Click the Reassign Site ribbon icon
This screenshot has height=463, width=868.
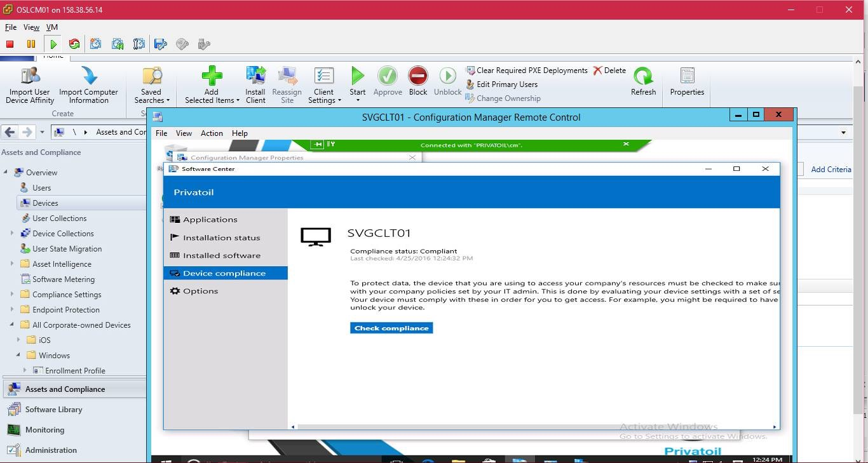click(287, 86)
